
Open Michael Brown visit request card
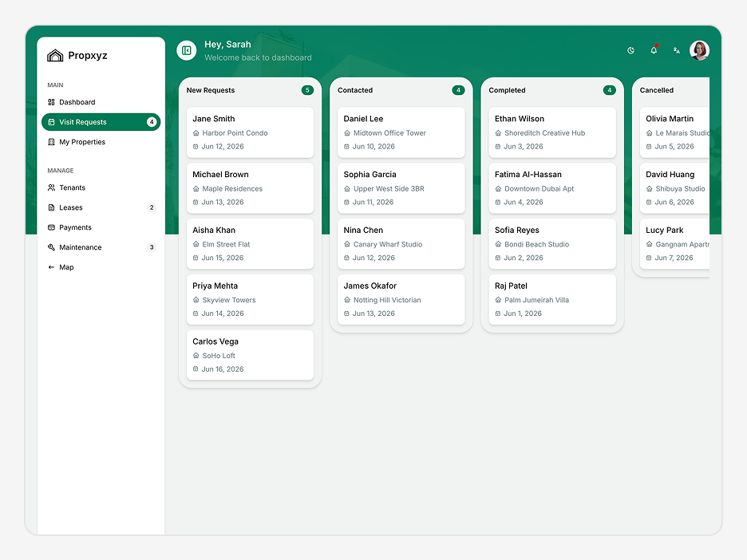(250, 188)
